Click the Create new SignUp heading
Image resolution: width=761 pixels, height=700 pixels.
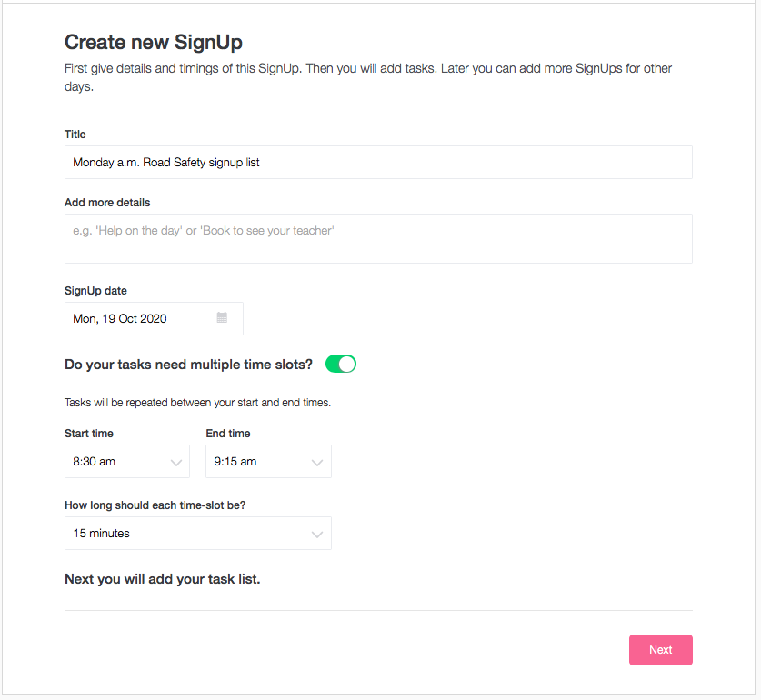(154, 42)
